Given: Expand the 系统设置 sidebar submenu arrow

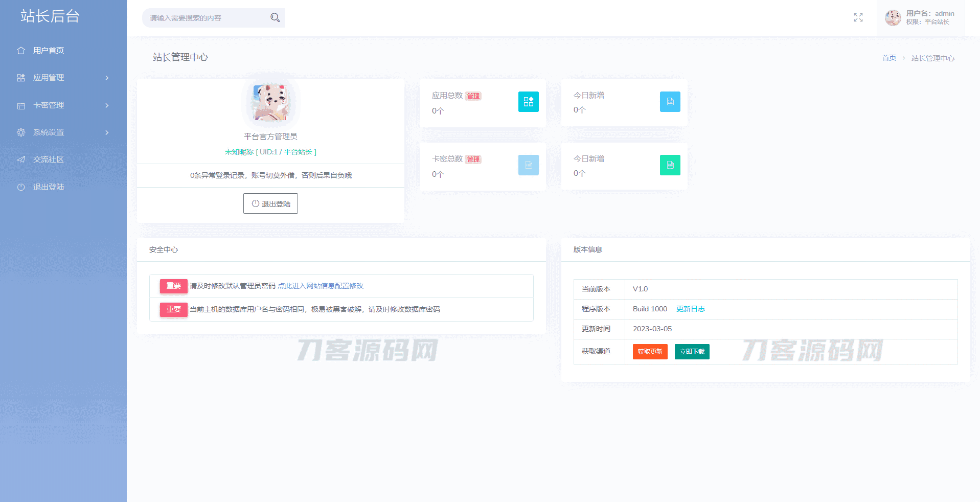Looking at the screenshot, I should pyautogui.click(x=107, y=132).
